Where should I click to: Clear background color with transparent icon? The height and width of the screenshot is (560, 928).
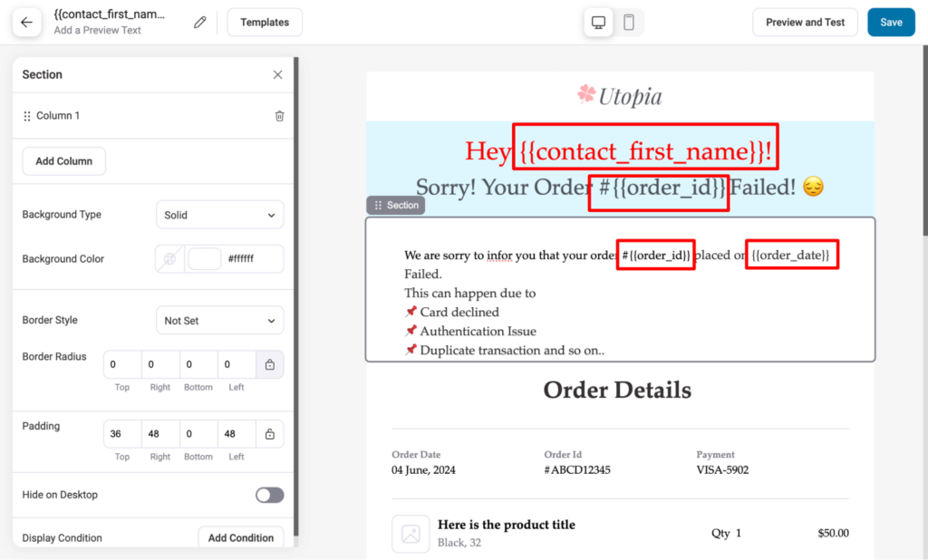coord(169,259)
